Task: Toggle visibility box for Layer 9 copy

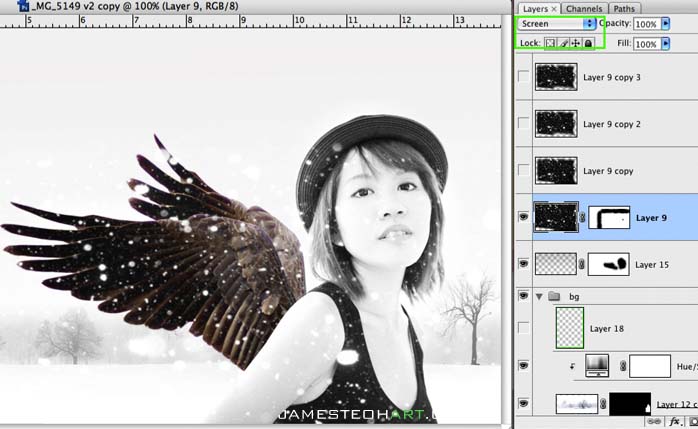Action: (x=524, y=170)
